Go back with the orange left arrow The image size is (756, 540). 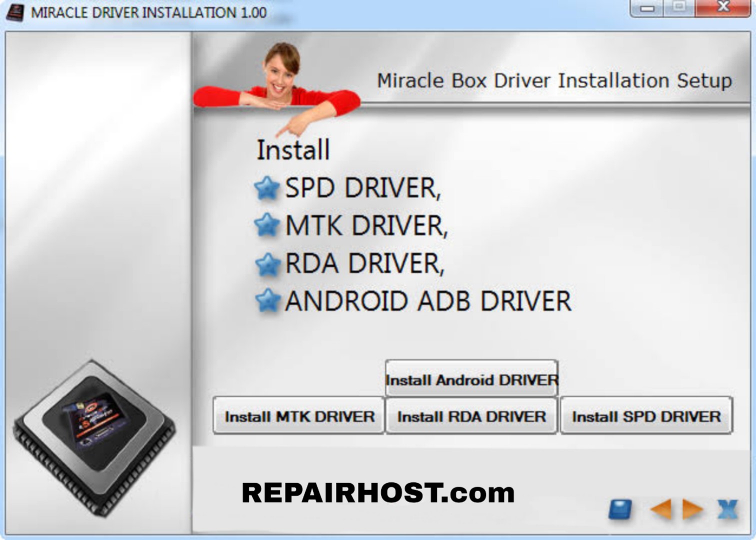[x=661, y=509]
